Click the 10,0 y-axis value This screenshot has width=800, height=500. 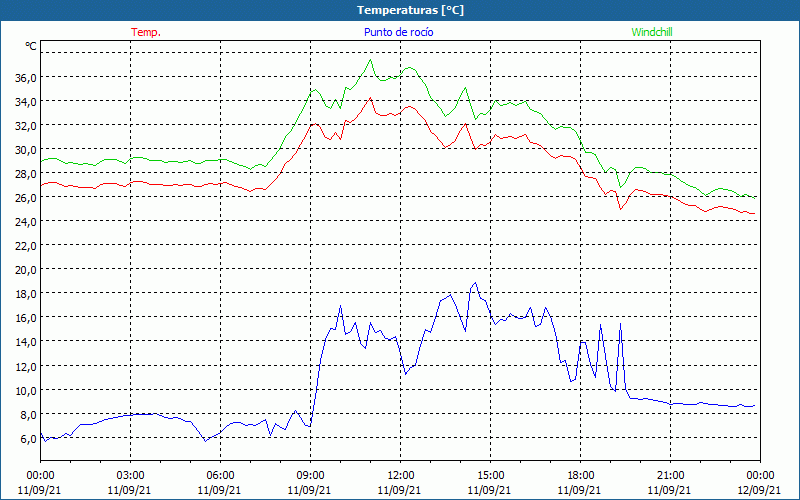click(26, 390)
